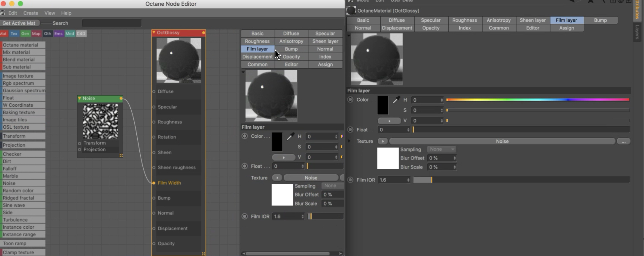Toggle the Gen node filter
644x256 pixels.
coord(25,34)
